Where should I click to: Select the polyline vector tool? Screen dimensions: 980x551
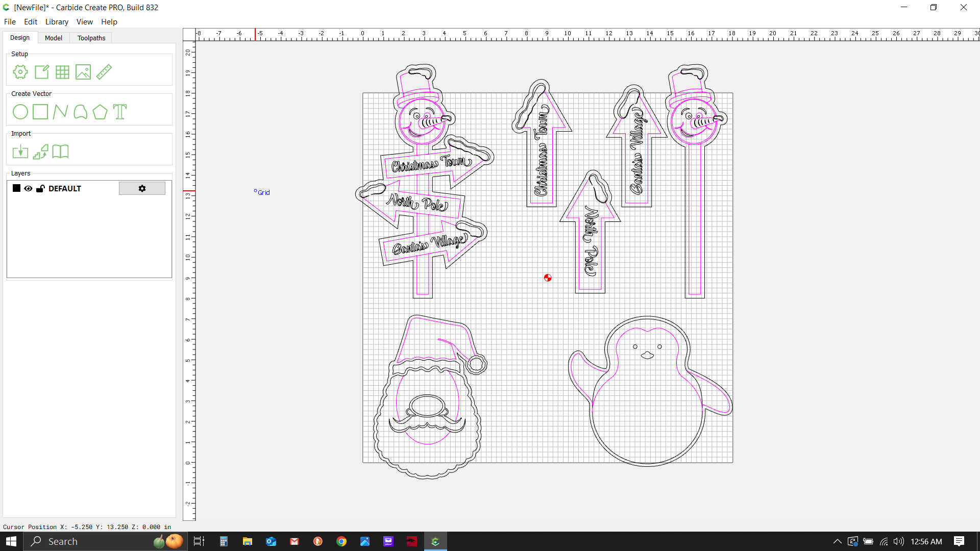(60, 112)
